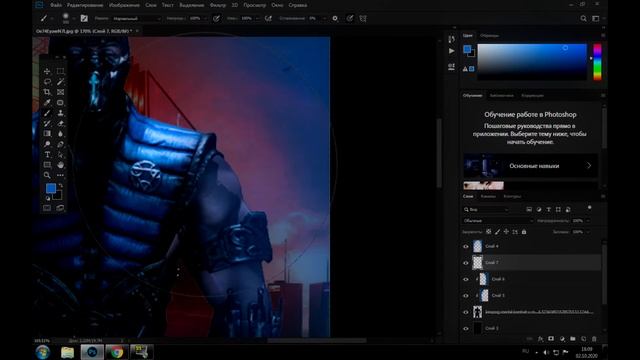
Task: Open the layer opacity dropdown arrow
Action: pyautogui.click(x=588, y=221)
